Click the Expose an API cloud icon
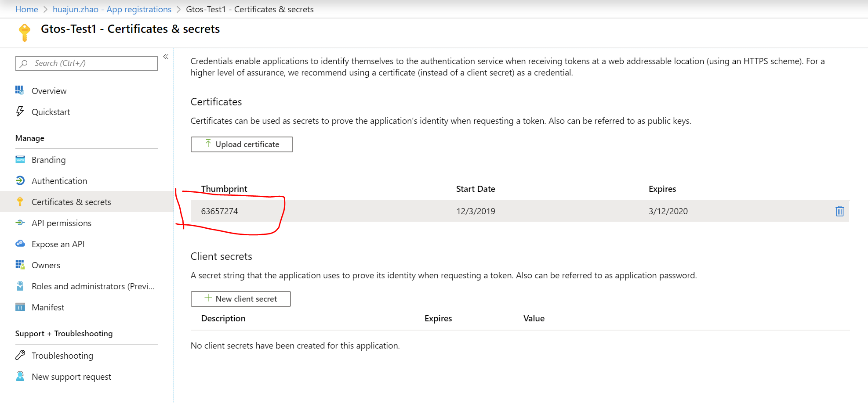 (20, 244)
